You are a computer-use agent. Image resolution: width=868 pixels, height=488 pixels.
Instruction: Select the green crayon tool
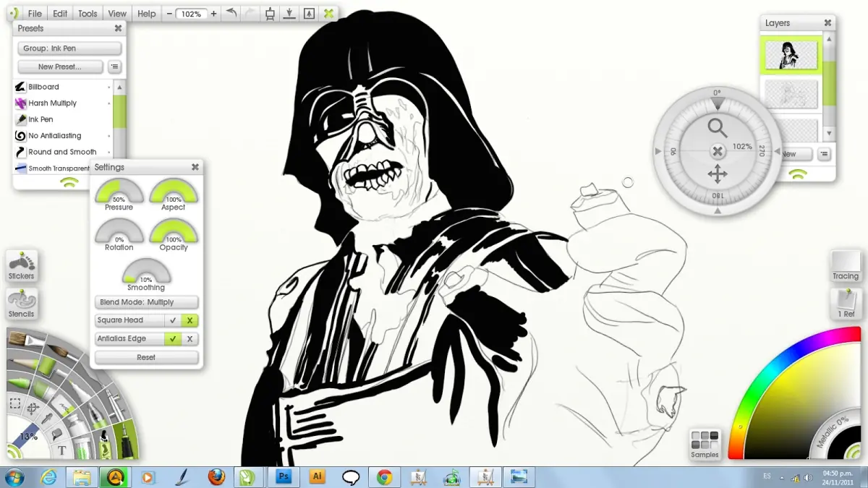(x=20, y=382)
